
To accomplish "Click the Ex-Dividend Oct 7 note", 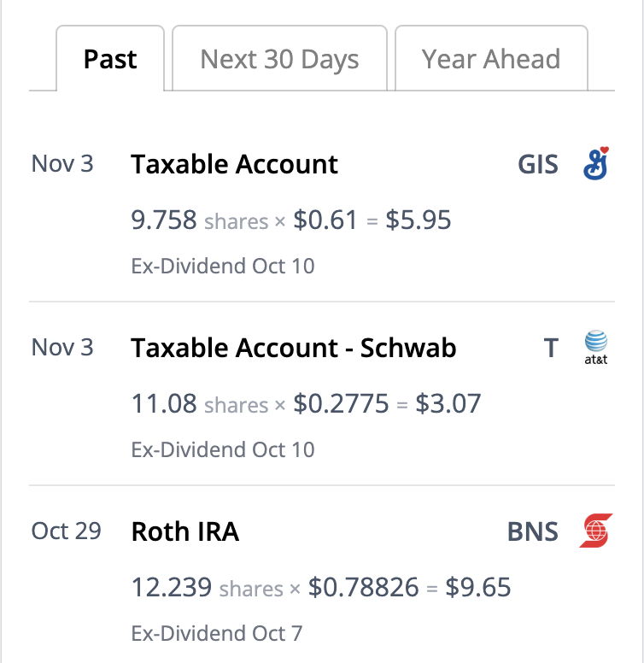I will (x=216, y=633).
